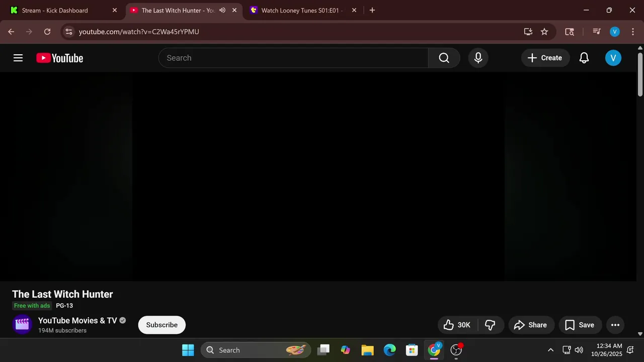The height and width of the screenshot is (362, 644).
Task: Click the Free with ads badge
Action: tap(32, 306)
